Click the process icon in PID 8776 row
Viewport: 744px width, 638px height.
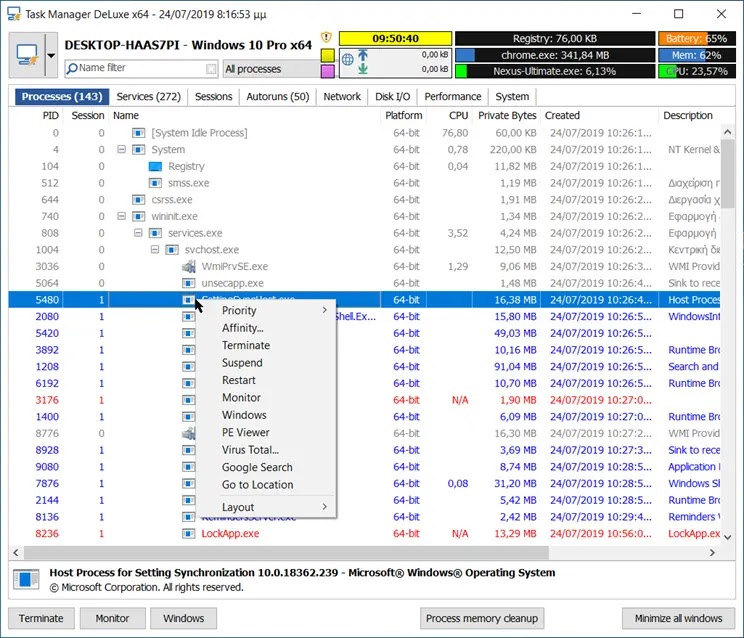pyautogui.click(x=189, y=433)
